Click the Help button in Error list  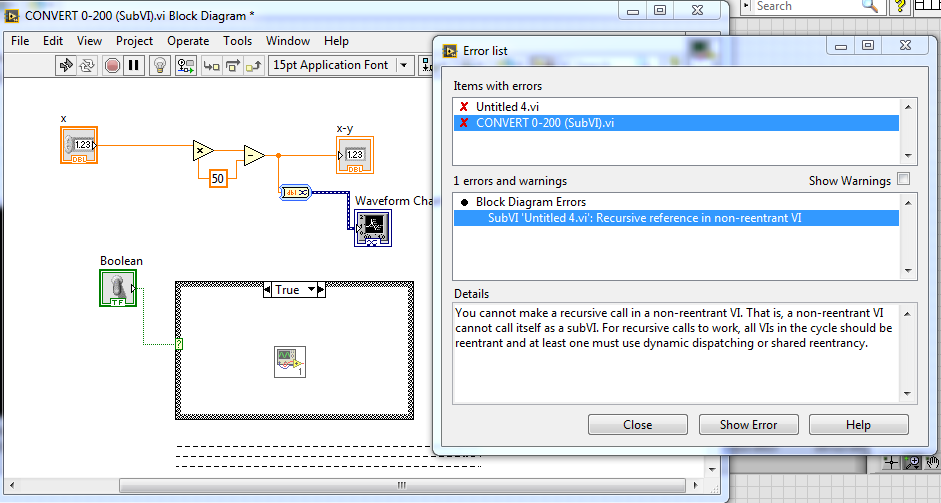click(858, 424)
